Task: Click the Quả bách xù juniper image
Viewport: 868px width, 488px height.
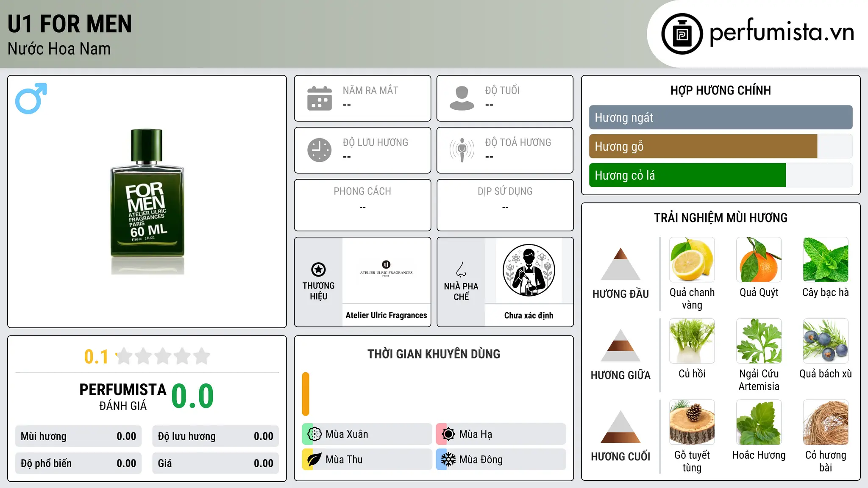Action: (x=826, y=341)
